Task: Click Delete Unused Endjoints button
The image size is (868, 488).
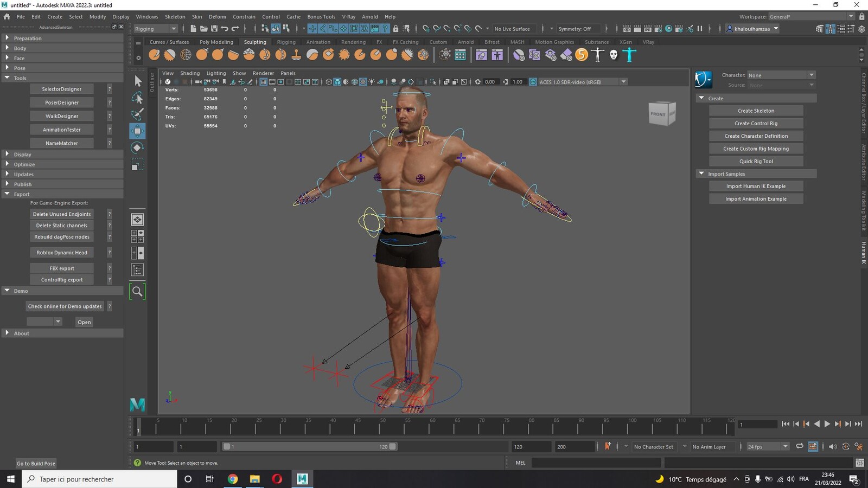Action: (x=62, y=214)
